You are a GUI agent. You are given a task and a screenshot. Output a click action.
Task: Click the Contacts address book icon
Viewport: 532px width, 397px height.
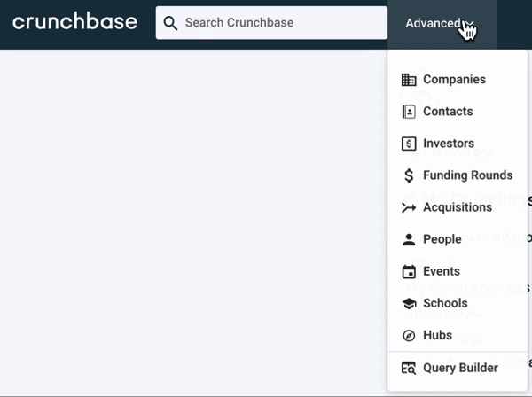(x=409, y=112)
